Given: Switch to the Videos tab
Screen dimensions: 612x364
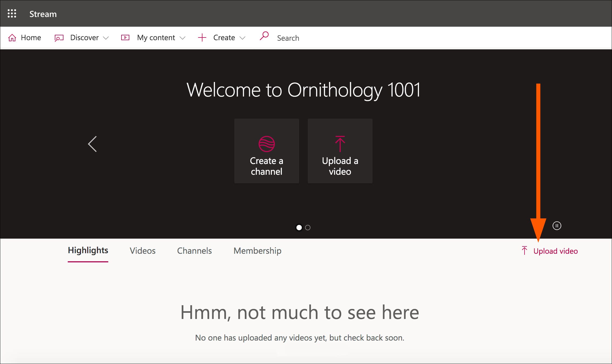Looking at the screenshot, I should coord(143,251).
